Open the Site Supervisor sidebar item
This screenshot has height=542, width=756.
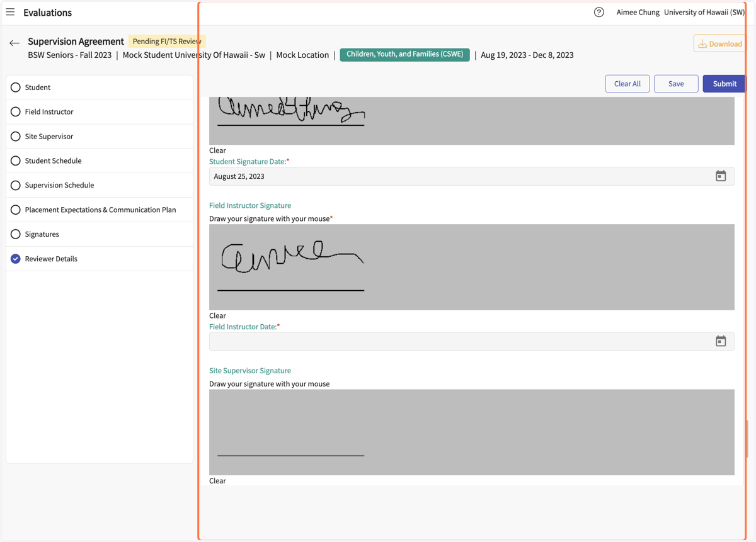[x=100, y=137]
